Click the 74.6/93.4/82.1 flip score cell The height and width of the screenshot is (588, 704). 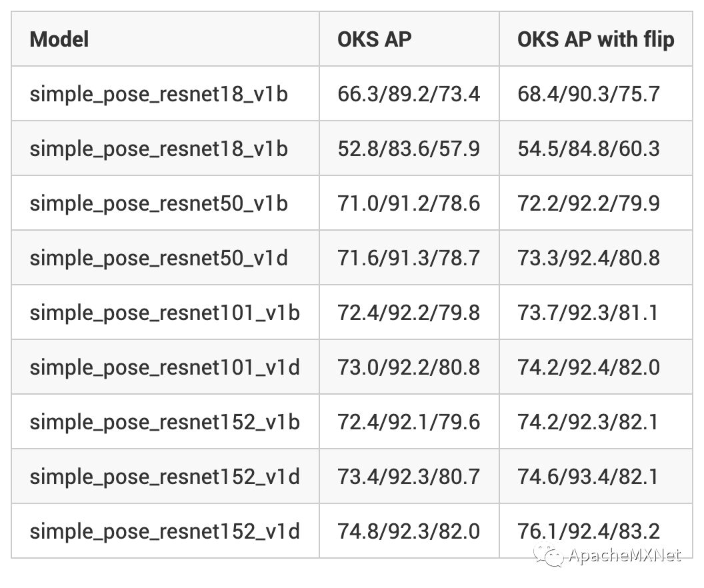pos(587,477)
